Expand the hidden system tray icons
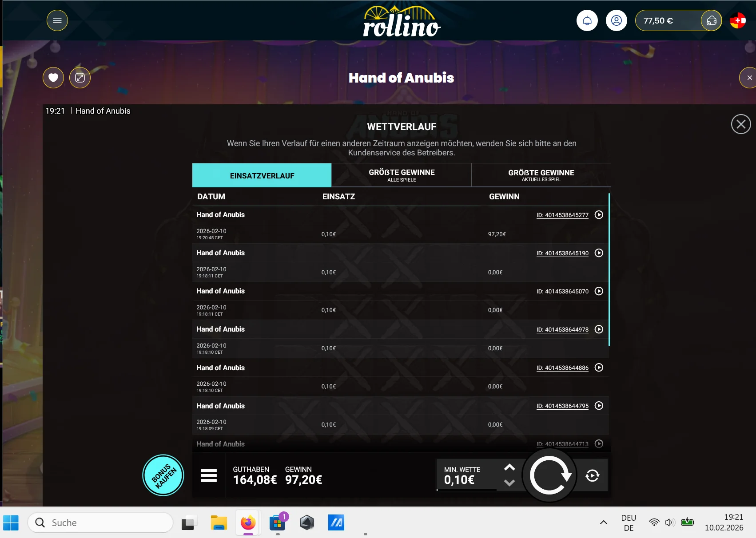The width and height of the screenshot is (756, 538). point(604,522)
